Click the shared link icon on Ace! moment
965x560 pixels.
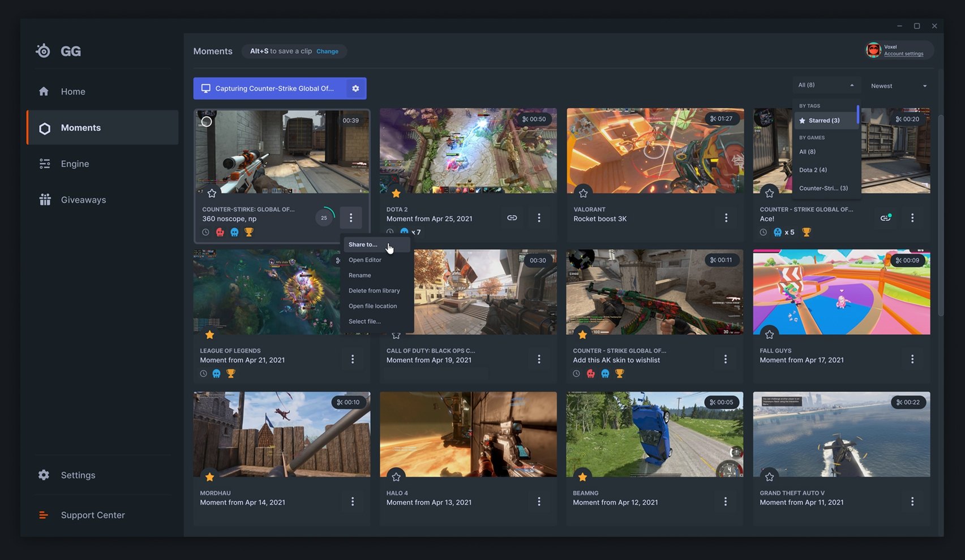pos(885,218)
